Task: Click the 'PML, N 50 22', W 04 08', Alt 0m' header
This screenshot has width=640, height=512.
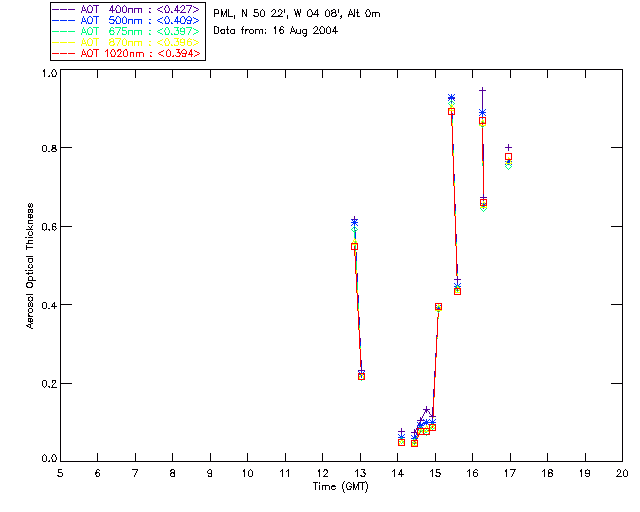Action: [297, 14]
